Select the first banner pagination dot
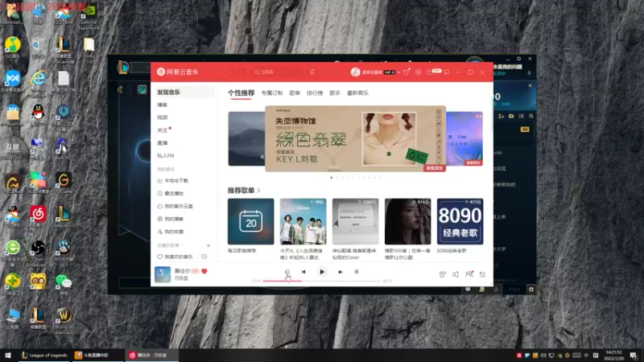Viewport: 644px width, 362px height. pos(332,178)
